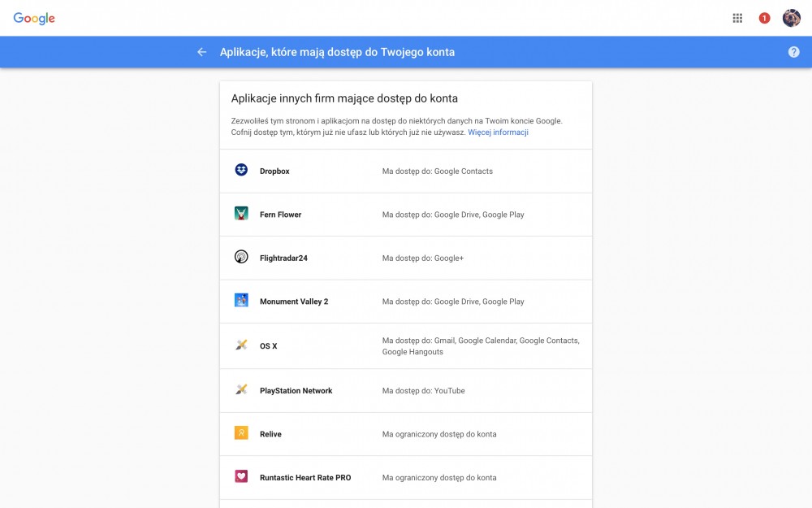The image size is (812, 508).
Task: Select the OS X app name
Action: [268, 346]
